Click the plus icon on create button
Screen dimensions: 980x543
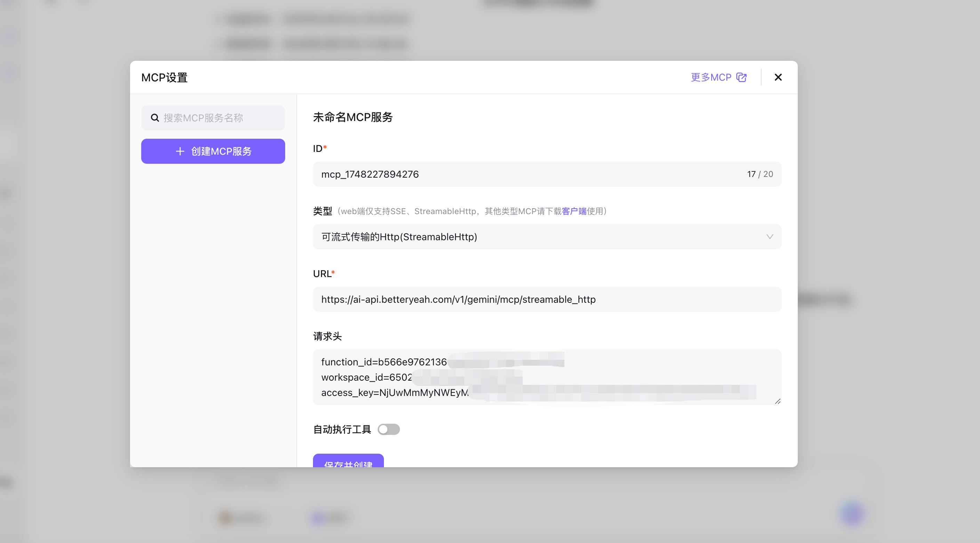click(x=180, y=151)
